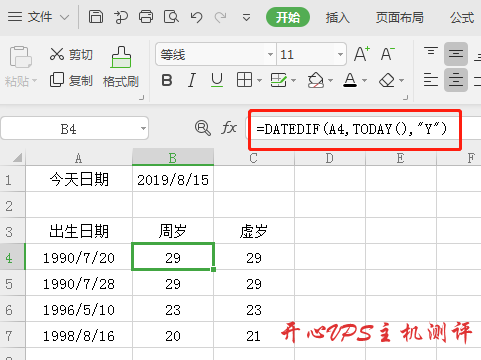Image resolution: width=481 pixels, height=360 pixels.
Task: Open the Print Preview icon
Action: pyautogui.click(x=171, y=17)
